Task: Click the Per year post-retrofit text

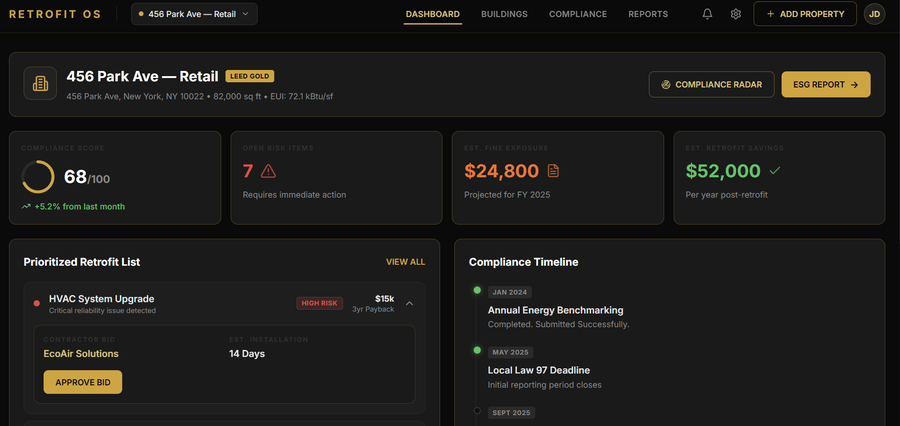Action: coord(727,195)
